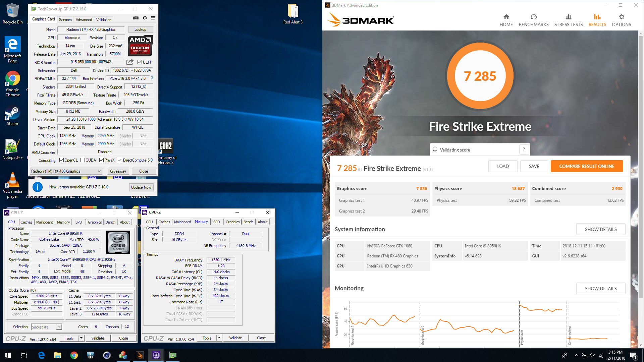Click Lookup button in GPU-Z

point(140,29)
